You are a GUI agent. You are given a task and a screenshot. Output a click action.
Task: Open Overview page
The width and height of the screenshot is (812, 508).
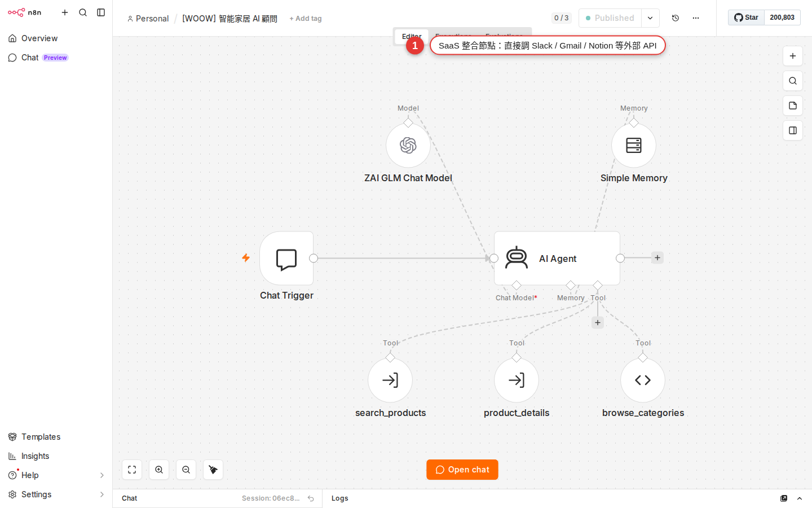coord(56,38)
